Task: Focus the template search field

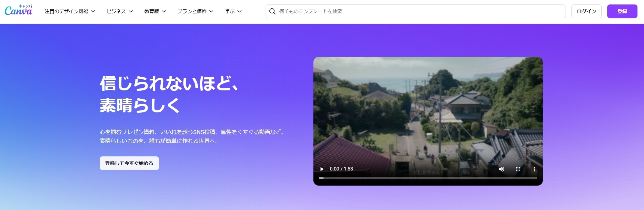Action: click(420, 11)
